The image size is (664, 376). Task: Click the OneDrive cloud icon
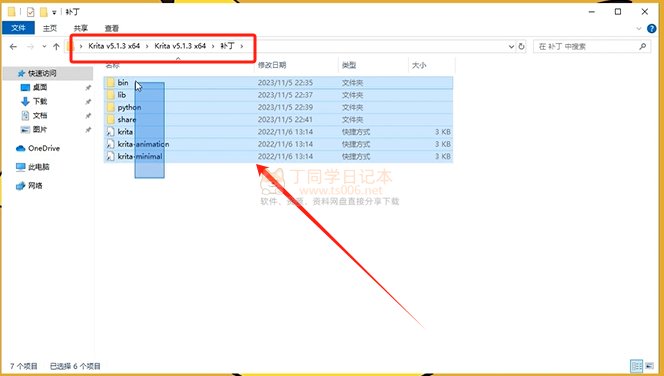point(20,148)
